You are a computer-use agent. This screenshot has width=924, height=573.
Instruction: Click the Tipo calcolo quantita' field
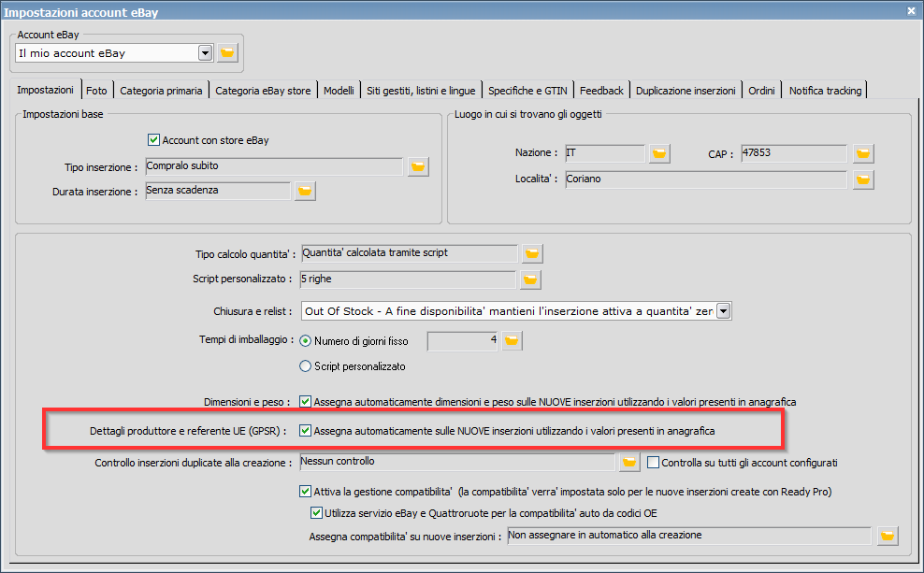coord(409,253)
